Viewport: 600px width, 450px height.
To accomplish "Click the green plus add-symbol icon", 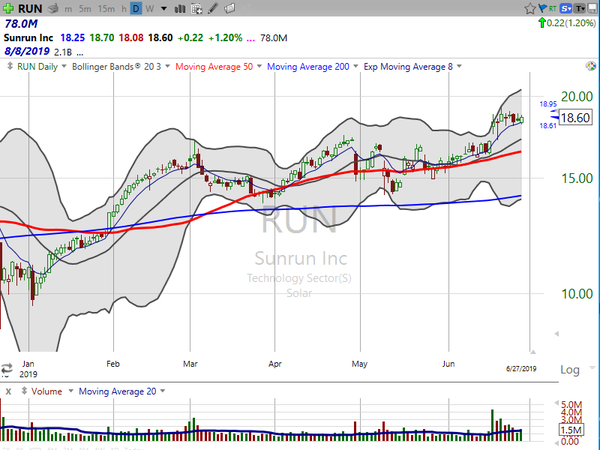I will pos(8,8).
